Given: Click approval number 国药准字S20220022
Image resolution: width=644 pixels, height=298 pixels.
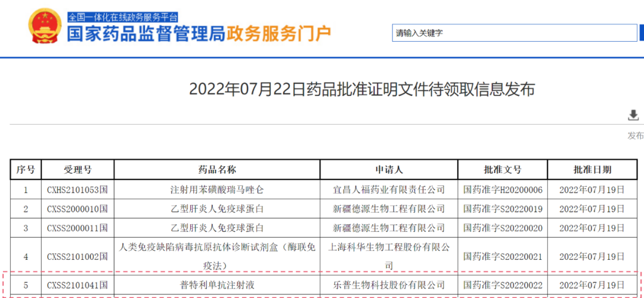Looking at the screenshot, I should (x=503, y=285).
